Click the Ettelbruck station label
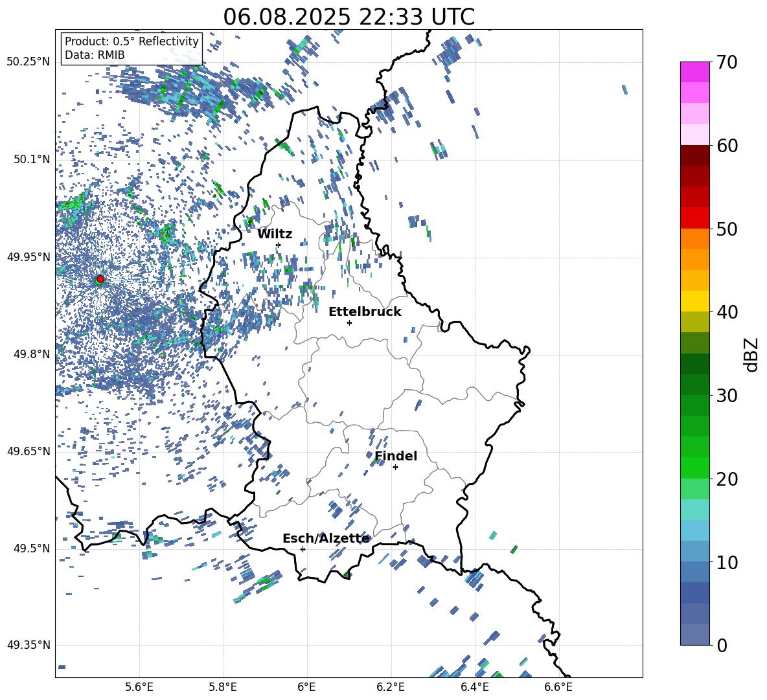The image size is (767, 700). 365,312
